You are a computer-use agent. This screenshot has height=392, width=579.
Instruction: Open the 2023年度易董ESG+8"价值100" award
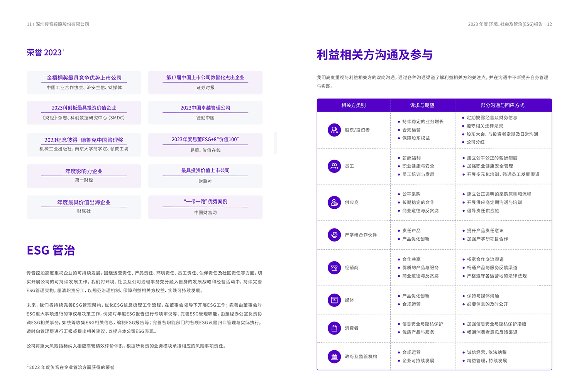(205, 140)
